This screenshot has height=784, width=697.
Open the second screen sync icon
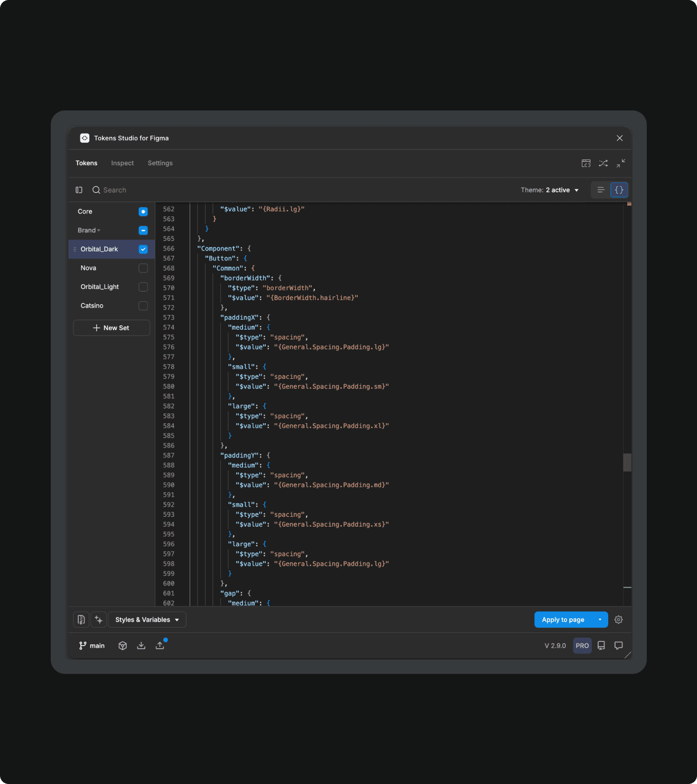pyautogui.click(x=586, y=163)
